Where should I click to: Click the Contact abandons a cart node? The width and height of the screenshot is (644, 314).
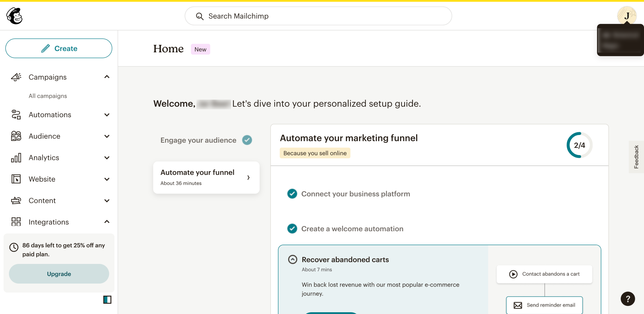pyautogui.click(x=544, y=274)
